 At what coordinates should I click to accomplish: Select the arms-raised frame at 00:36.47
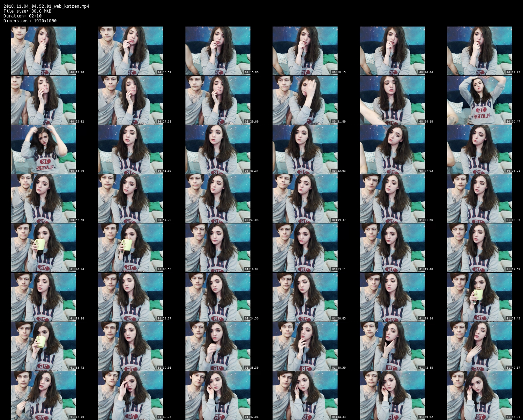(479, 100)
